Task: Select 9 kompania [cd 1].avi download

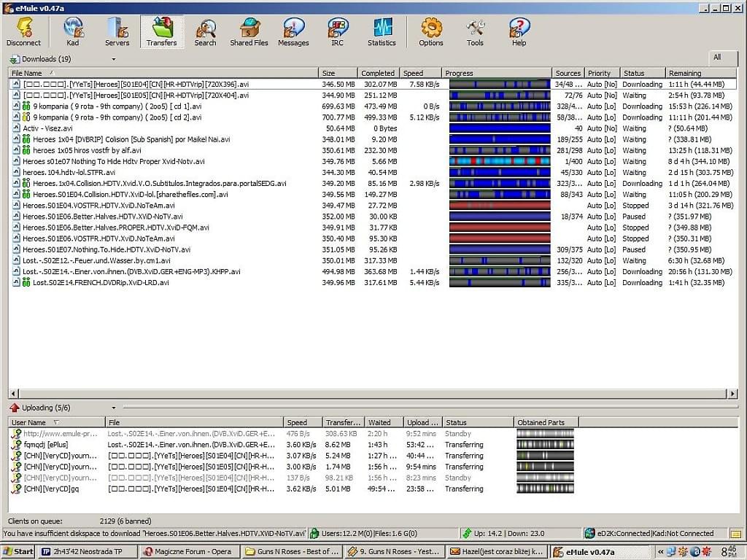Action: pyautogui.click(x=373, y=106)
